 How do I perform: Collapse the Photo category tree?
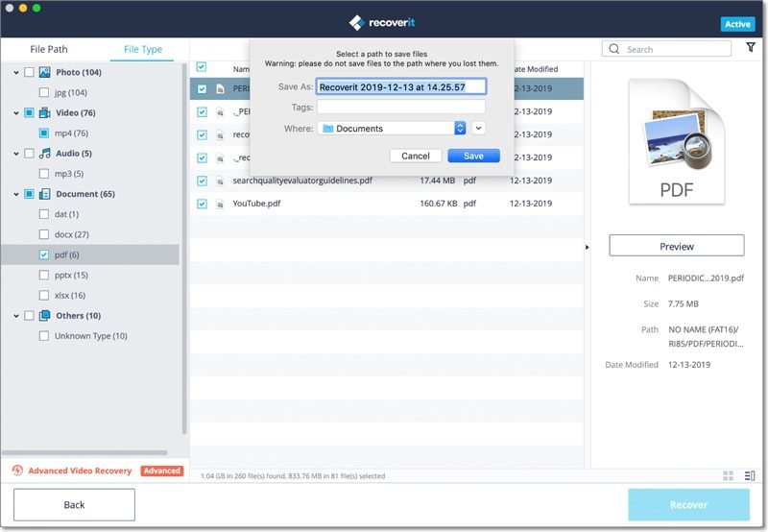[16, 72]
